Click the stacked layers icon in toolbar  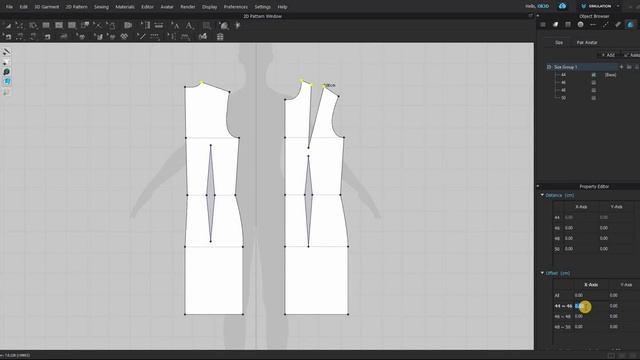pos(220,36)
